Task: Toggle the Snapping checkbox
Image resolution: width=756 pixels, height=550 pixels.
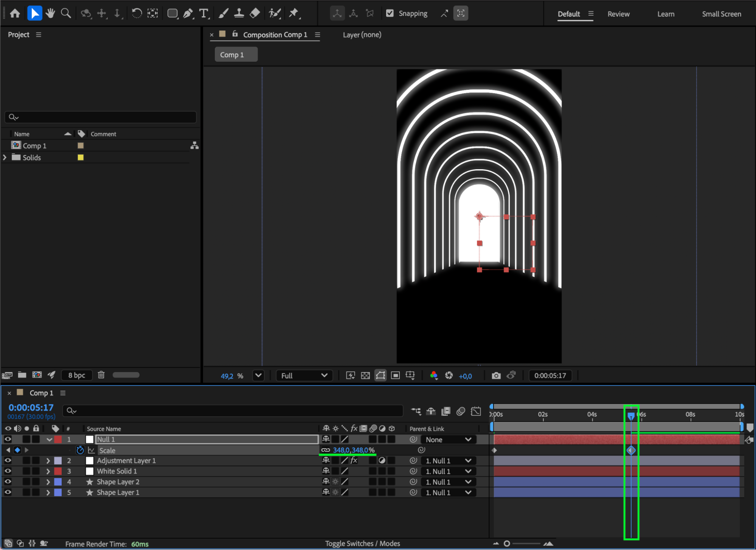Action: 390,14
